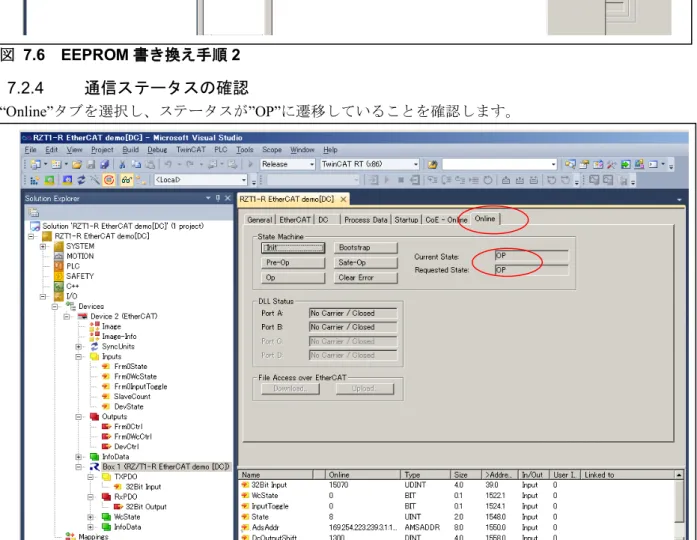697x540 pixels.
Task: Switch to the Process Data tab
Action: (x=365, y=220)
